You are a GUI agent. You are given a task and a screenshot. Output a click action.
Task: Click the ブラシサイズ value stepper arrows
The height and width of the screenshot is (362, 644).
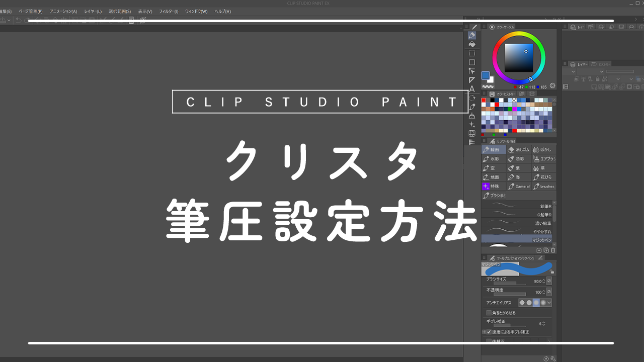point(543,281)
